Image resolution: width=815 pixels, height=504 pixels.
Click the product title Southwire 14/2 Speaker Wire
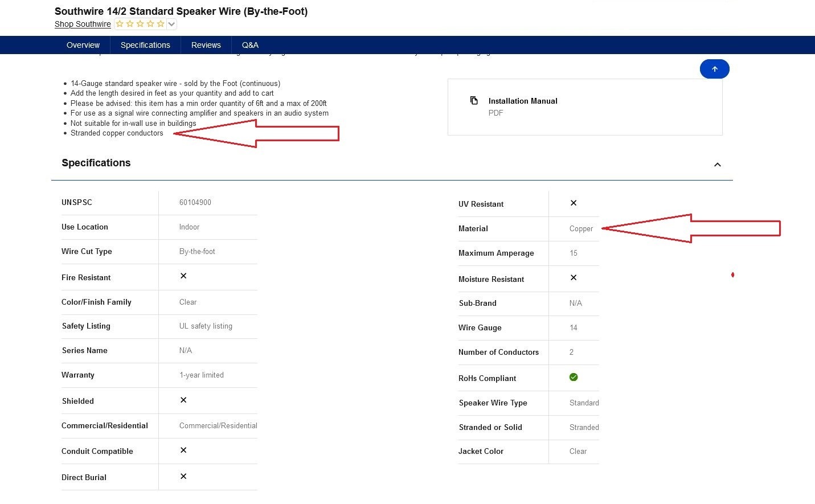click(x=181, y=11)
